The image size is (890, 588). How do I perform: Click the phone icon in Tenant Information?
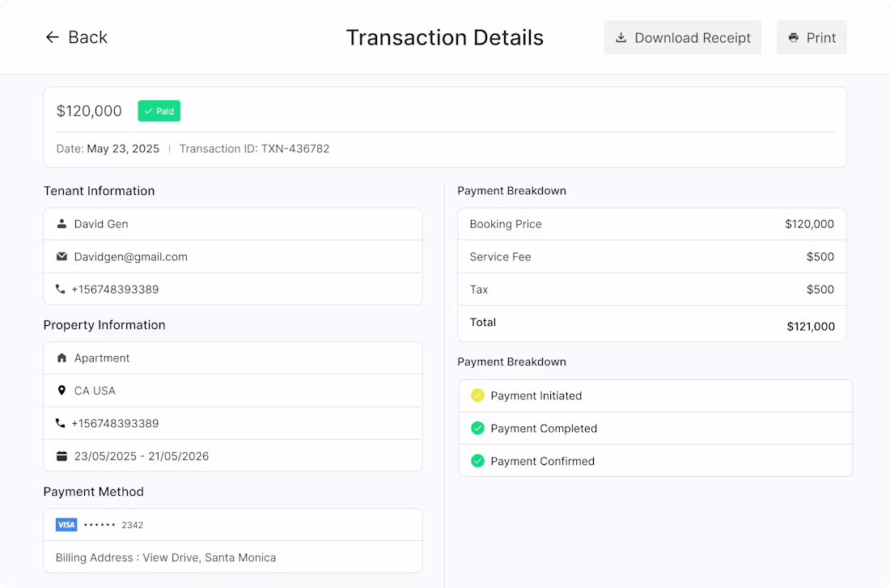60,289
